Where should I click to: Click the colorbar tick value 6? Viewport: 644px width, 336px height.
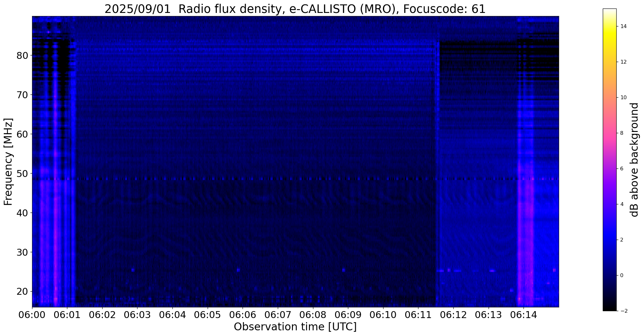pyautogui.click(x=622, y=169)
